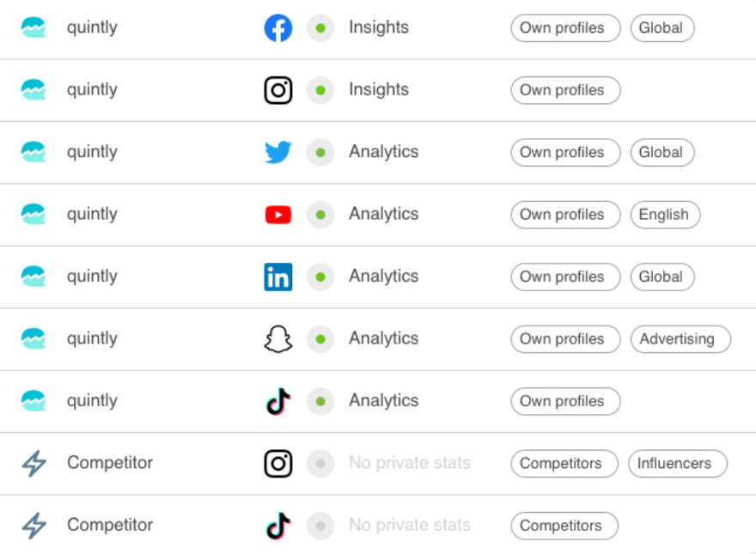
Task: Select the Influencers tag
Action: coord(677,464)
